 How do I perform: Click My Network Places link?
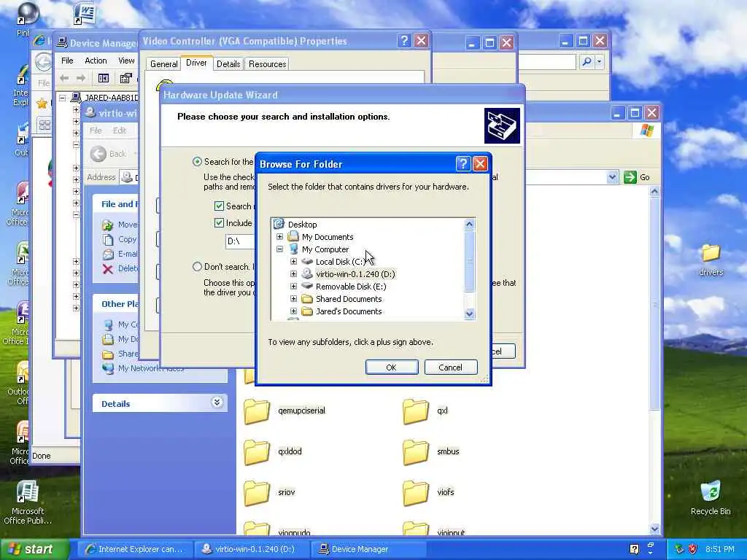(x=150, y=368)
